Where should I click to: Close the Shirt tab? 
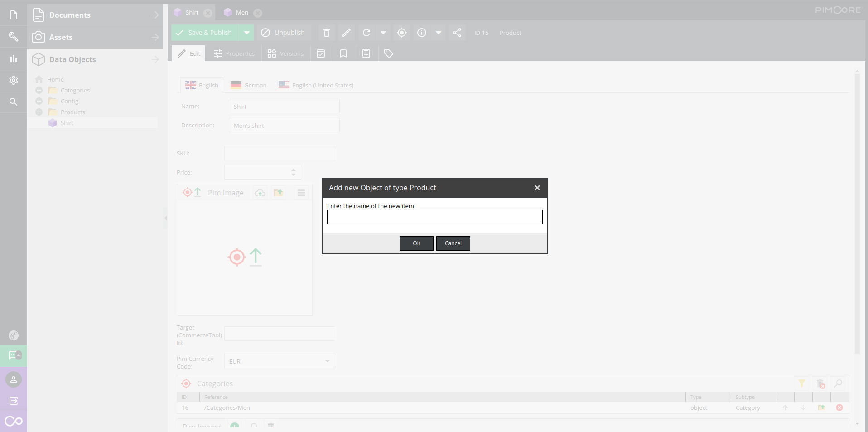tap(208, 13)
